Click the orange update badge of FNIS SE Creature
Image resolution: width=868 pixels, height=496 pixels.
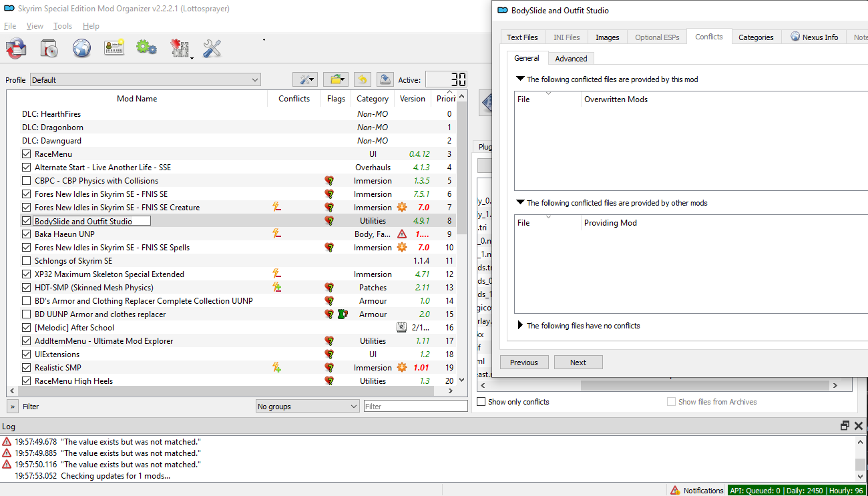[x=402, y=207]
